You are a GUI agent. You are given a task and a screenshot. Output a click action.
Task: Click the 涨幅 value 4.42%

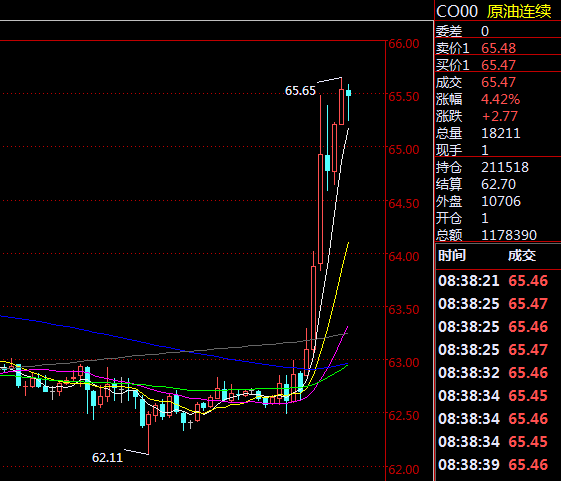point(501,99)
